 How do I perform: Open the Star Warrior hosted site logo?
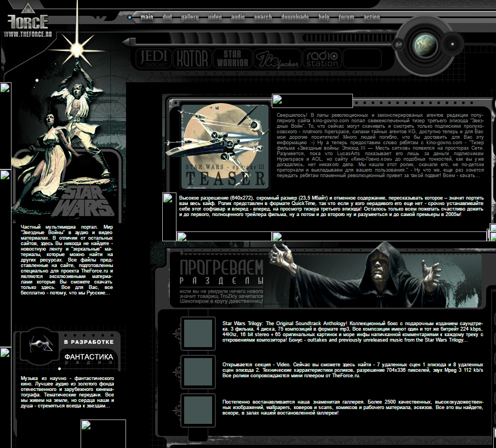pos(232,59)
